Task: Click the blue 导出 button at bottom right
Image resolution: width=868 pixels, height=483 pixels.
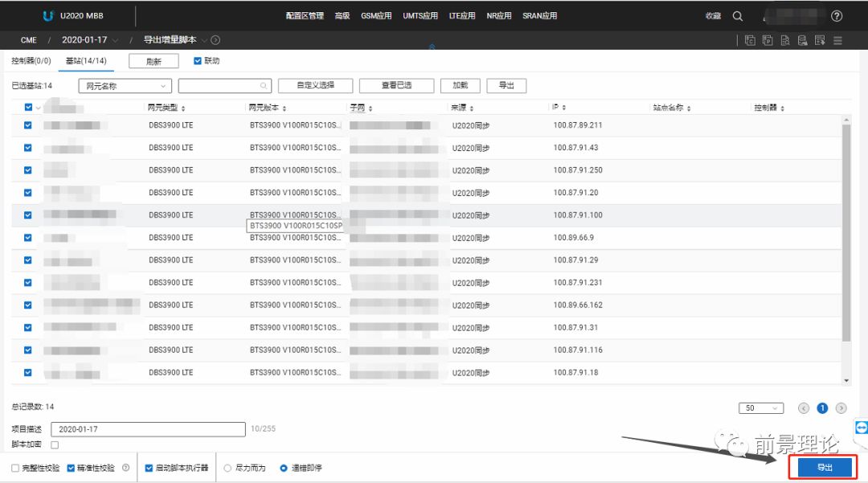Action: 825,468
